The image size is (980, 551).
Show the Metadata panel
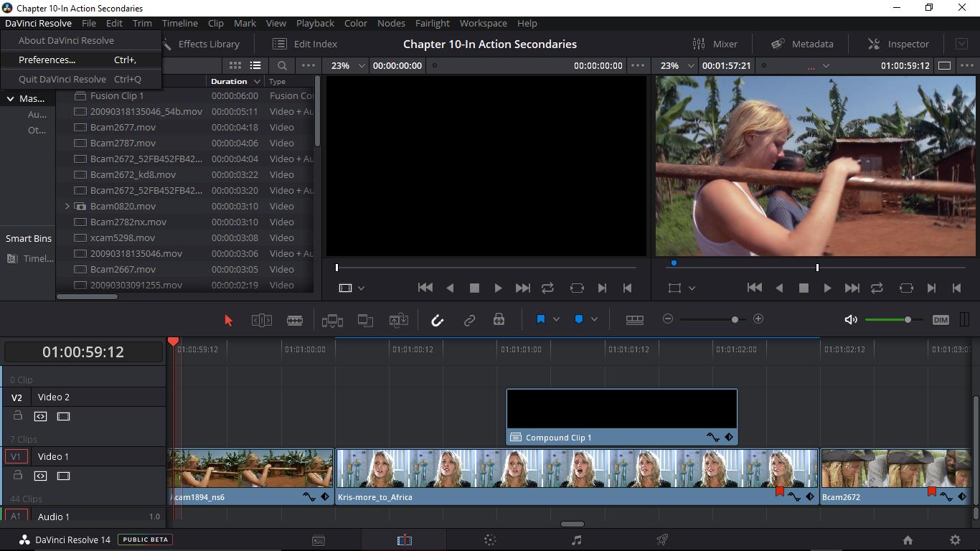(801, 44)
